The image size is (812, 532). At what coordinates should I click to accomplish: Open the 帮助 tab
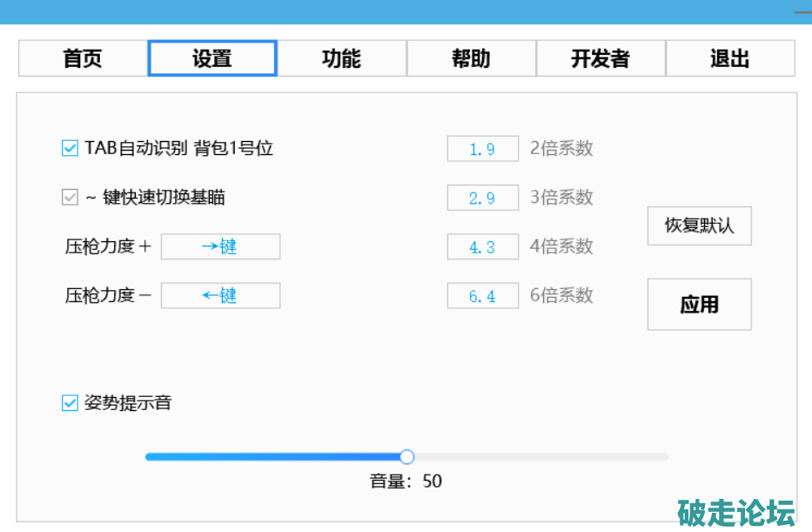click(x=471, y=59)
